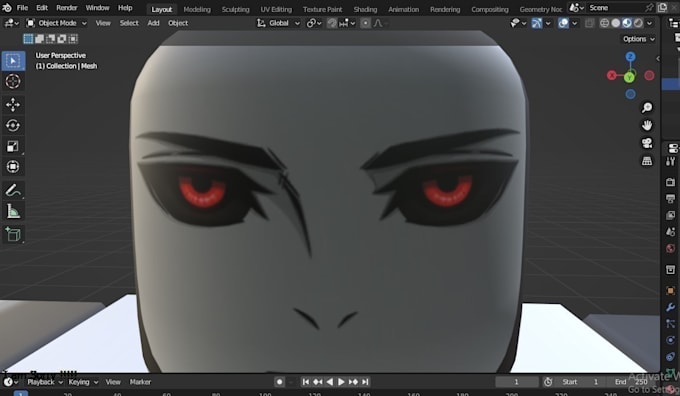
Task: Open the Render properties tab icon
Action: (670, 182)
